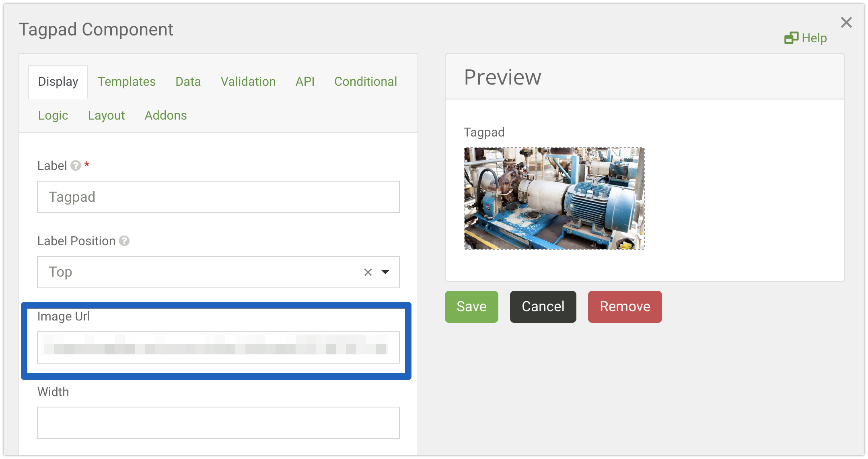Switch to the Logic tab
The image size is (868, 459).
click(x=53, y=116)
